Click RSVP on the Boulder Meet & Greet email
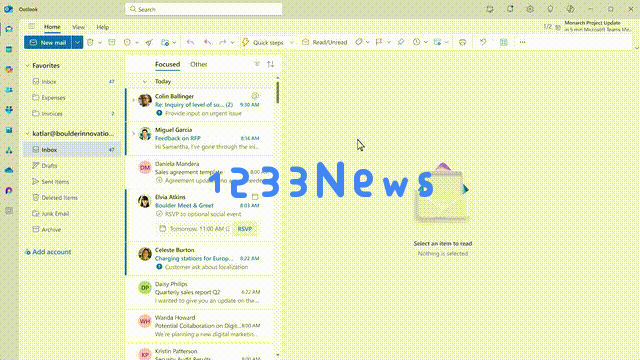The image size is (640, 360). pyautogui.click(x=244, y=229)
